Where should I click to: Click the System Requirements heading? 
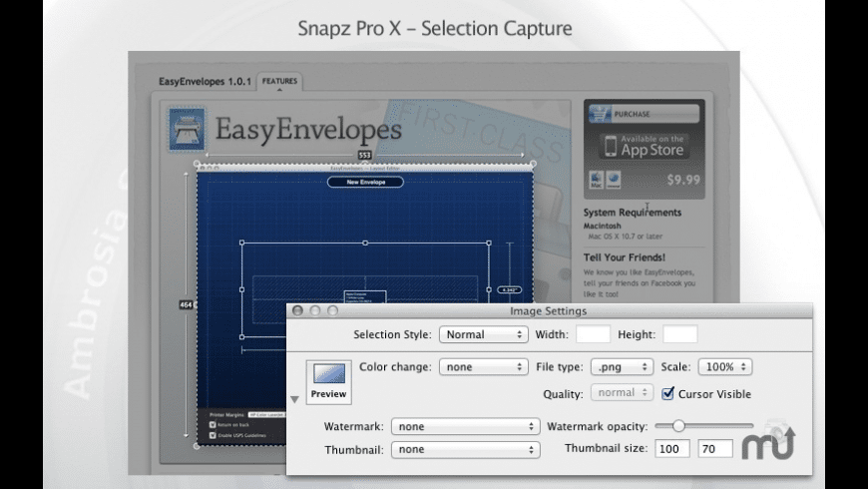(633, 213)
